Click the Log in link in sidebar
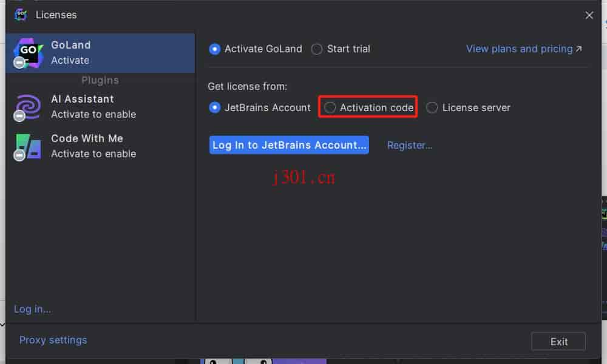The image size is (607, 364). [33, 309]
